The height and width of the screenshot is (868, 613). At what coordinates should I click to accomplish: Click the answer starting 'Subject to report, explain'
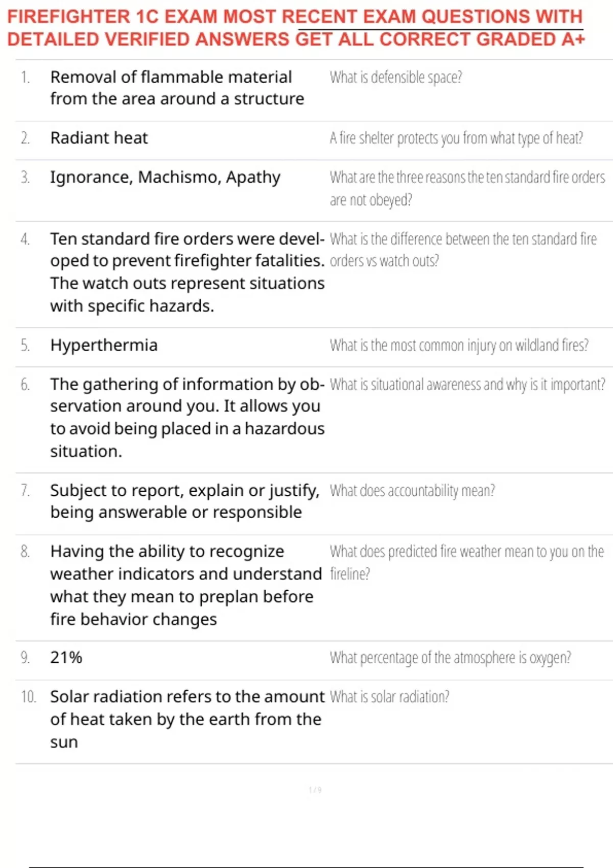(184, 501)
